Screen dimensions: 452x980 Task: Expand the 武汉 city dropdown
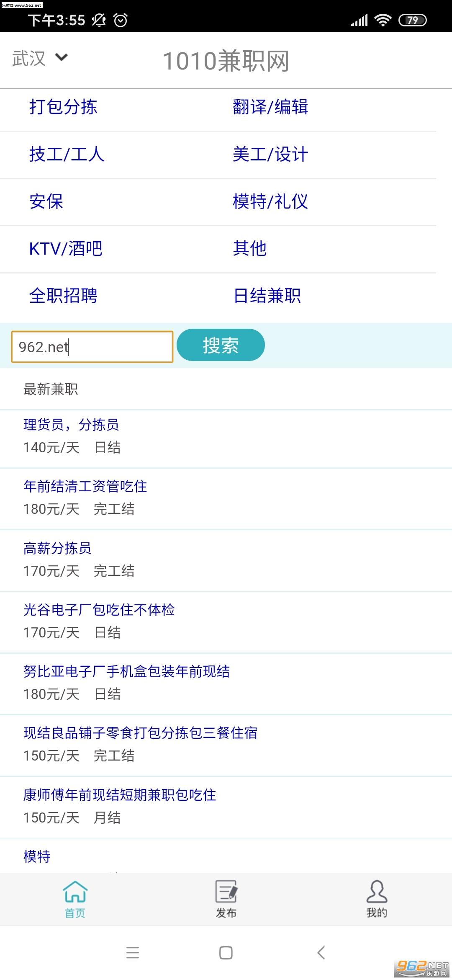point(40,58)
